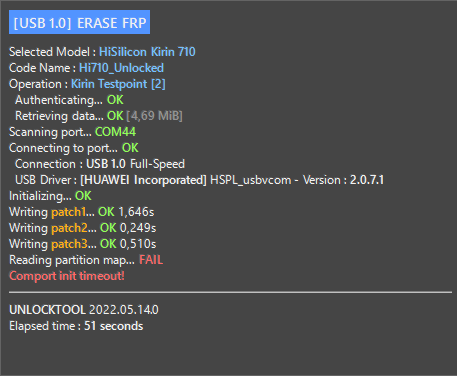Click the [USB 1.0] ERASE FRP header
The height and width of the screenshot is (376, 460).
[x=79, y=22]
